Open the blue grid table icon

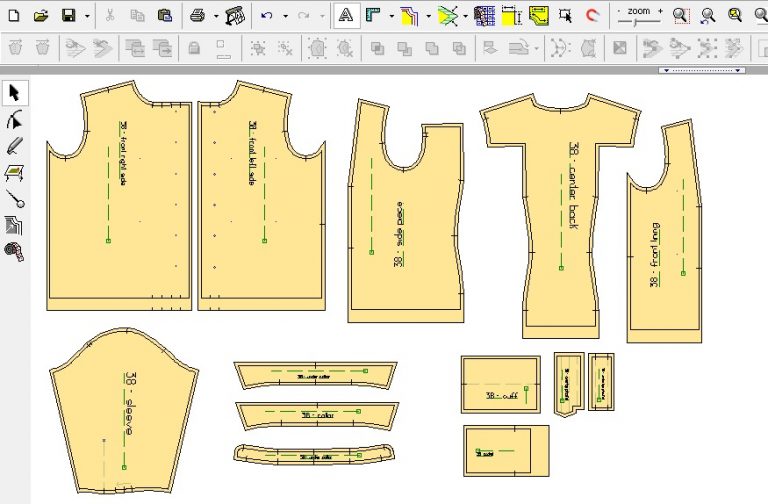(484, 16)
